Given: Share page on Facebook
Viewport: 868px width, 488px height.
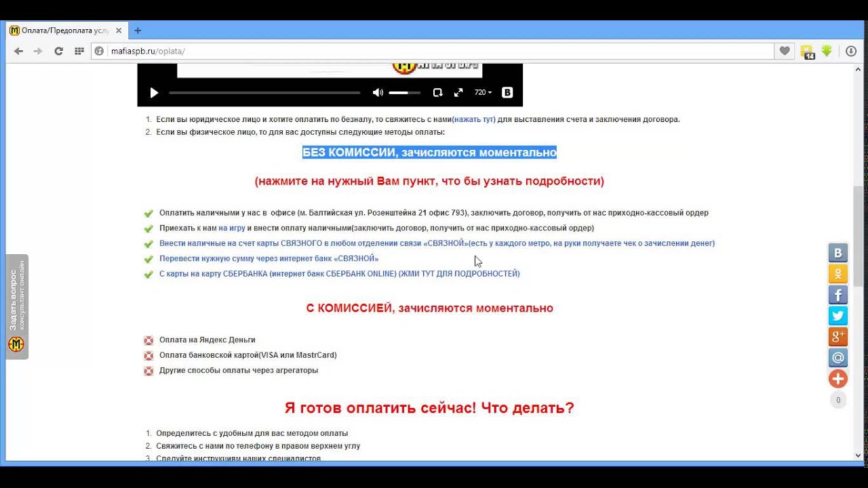Looking at the screenshot, I should pyautogui.click(x=838, y=295).
